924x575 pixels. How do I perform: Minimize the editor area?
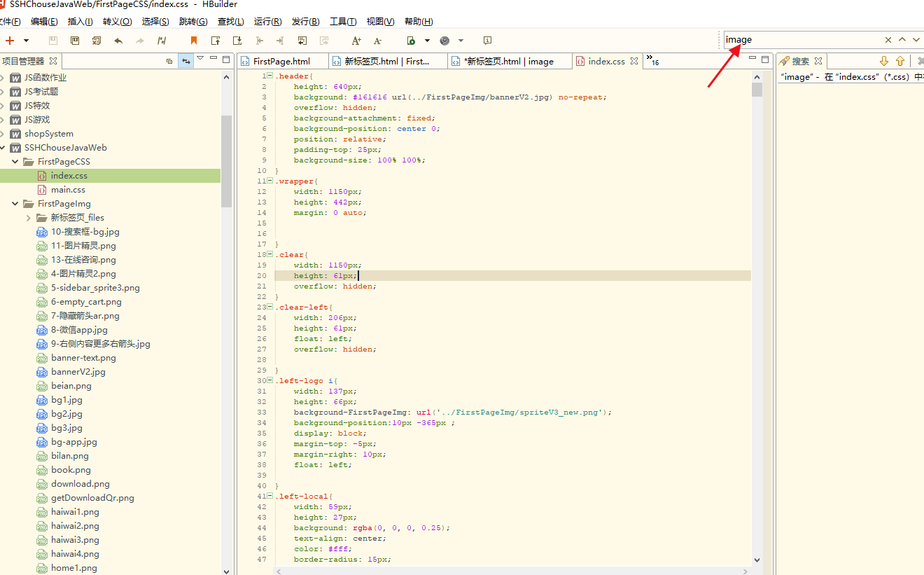click(752, 58)
